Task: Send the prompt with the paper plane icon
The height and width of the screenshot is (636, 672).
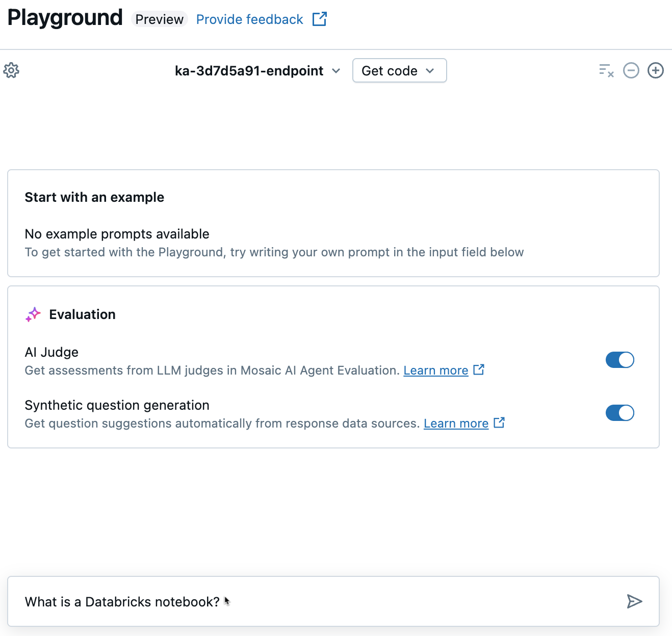Action: [x=634, y=601]
